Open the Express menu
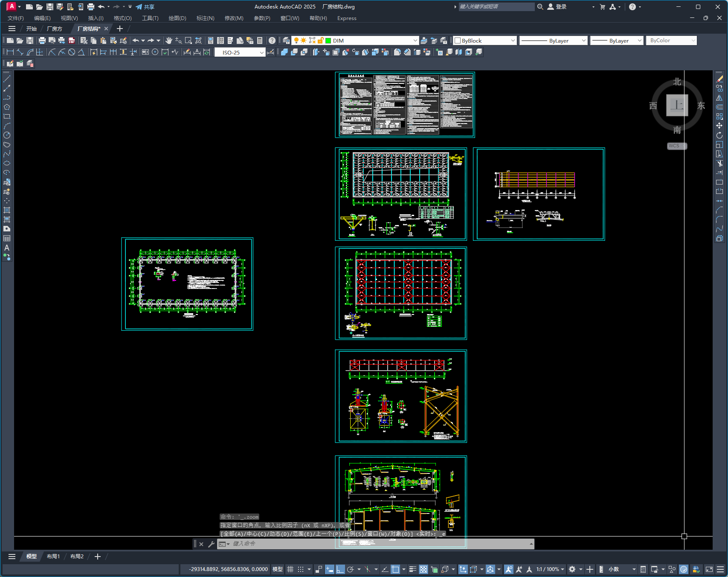This screenshot has height=577, width=728. pos(347,18)
